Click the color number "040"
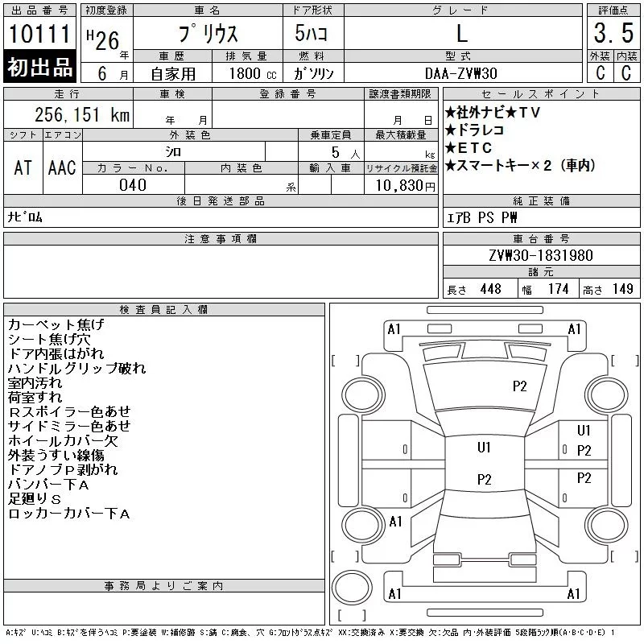 click(x=133, y=185)
